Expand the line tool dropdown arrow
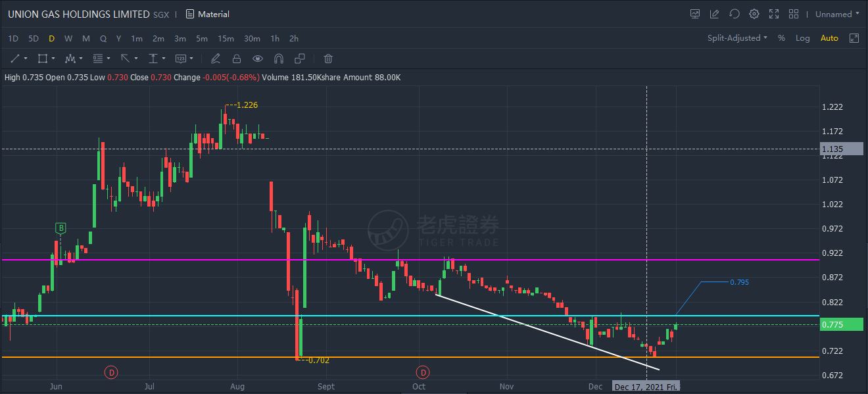This screenshot has height=394, width=868. [x=26, y=59]
